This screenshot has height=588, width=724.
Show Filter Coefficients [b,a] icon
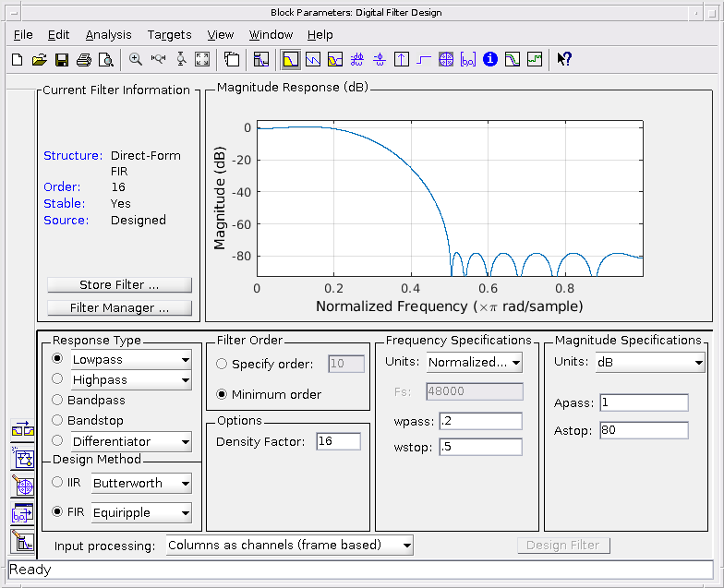[467, 59]
